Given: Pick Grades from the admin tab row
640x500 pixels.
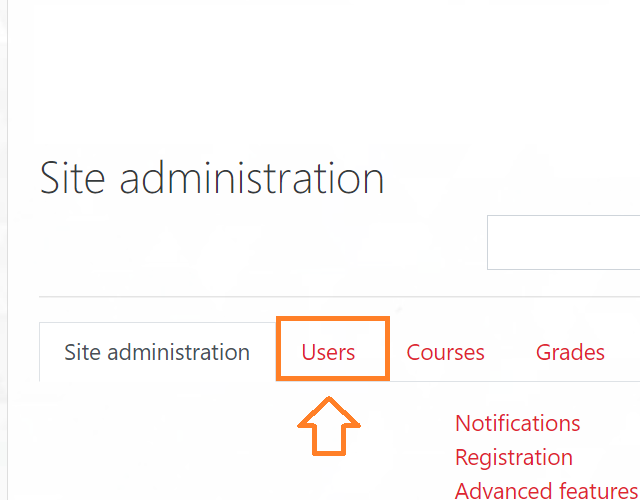Looking at the screenshot, I should [570, 353].
